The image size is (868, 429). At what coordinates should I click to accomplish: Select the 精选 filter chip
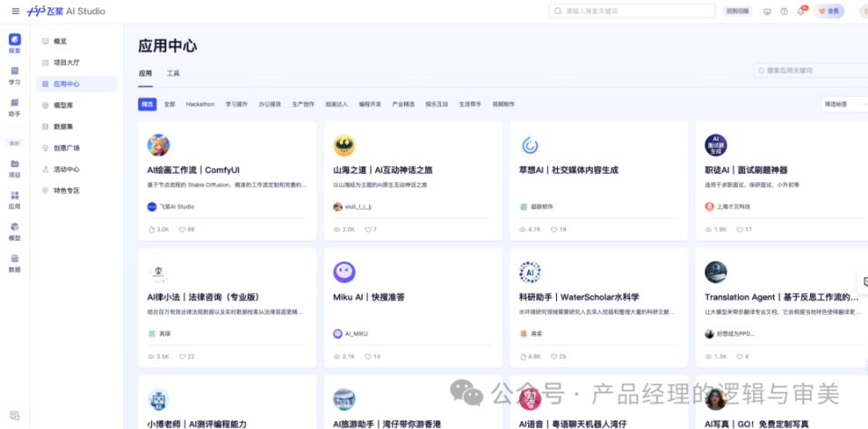pyautogui.click(x=147, y=104)
